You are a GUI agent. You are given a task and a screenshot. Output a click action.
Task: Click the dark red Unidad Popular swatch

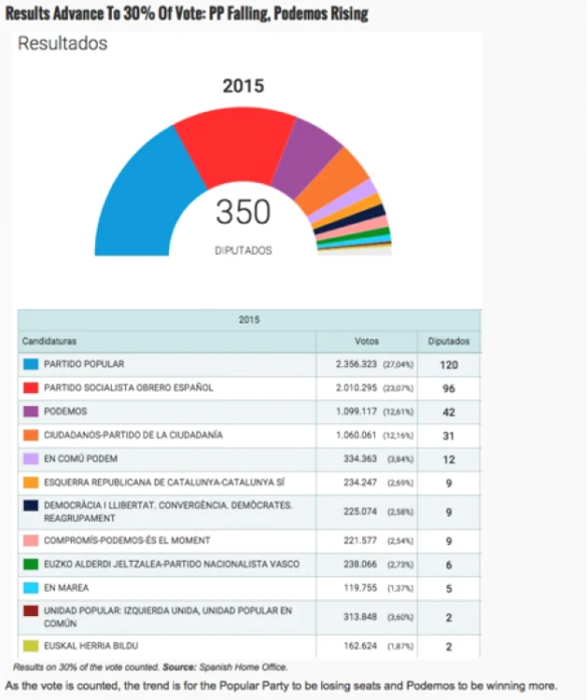[x=31, y=610]
